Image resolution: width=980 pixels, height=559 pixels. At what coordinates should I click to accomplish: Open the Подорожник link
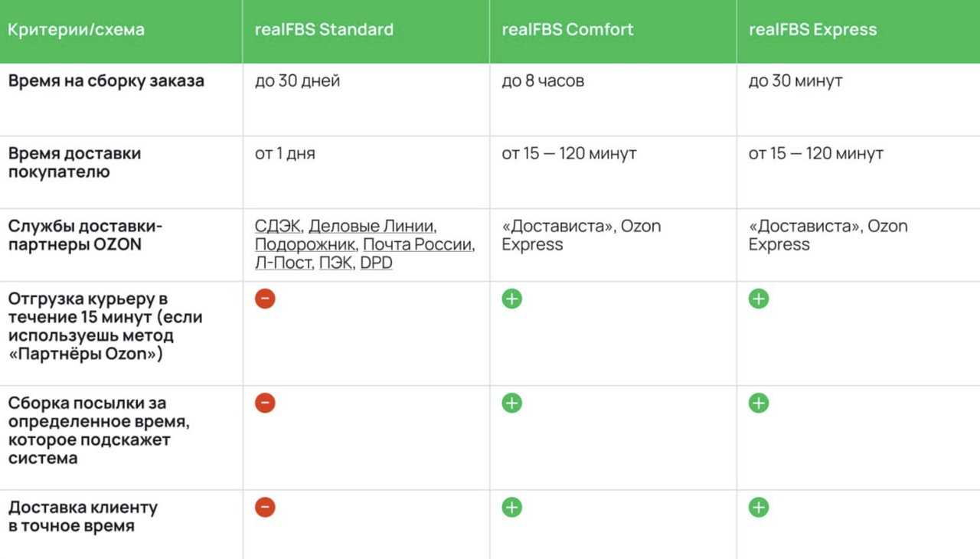tap(305, 244)
